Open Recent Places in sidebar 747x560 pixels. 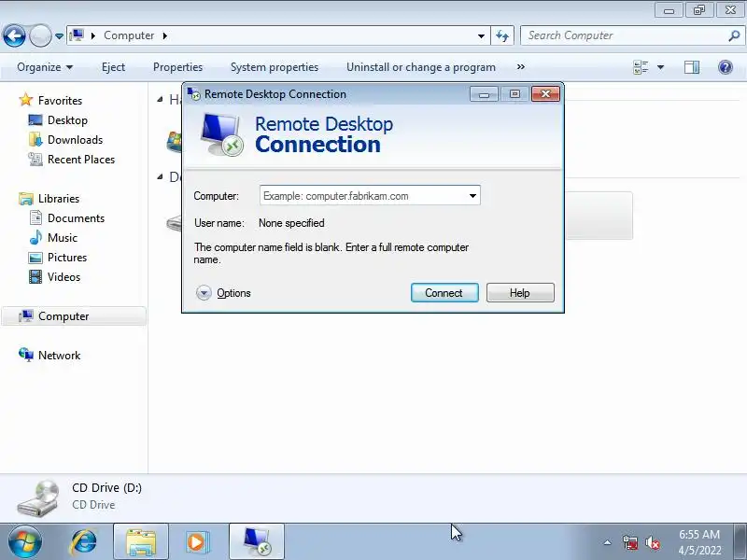(81, 159)
